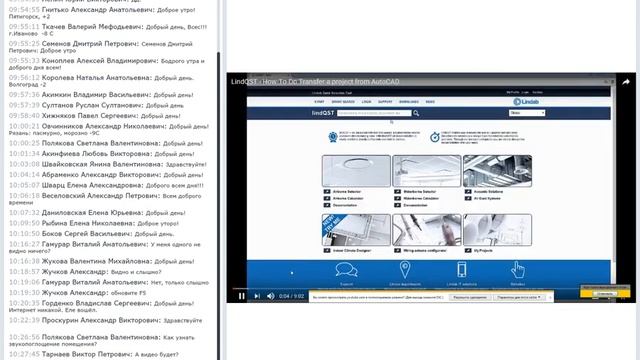The height and width of the screenshot is (360, 640).
Task: Open the Airborne Selector link
Action: pyautogui.click(x=347, y=191)
